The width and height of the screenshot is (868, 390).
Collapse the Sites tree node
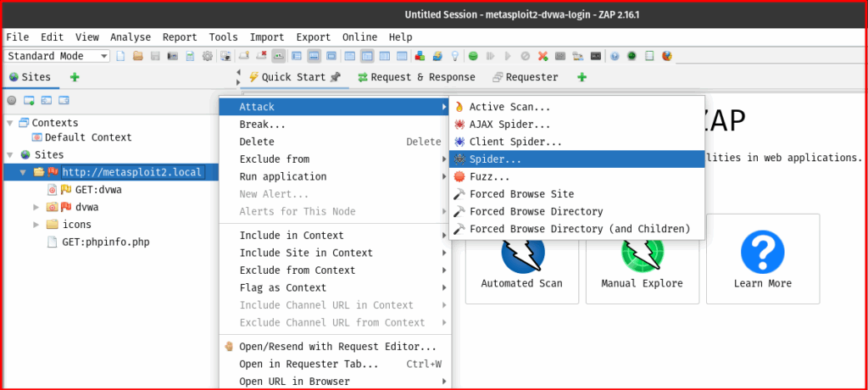point(10,154)
